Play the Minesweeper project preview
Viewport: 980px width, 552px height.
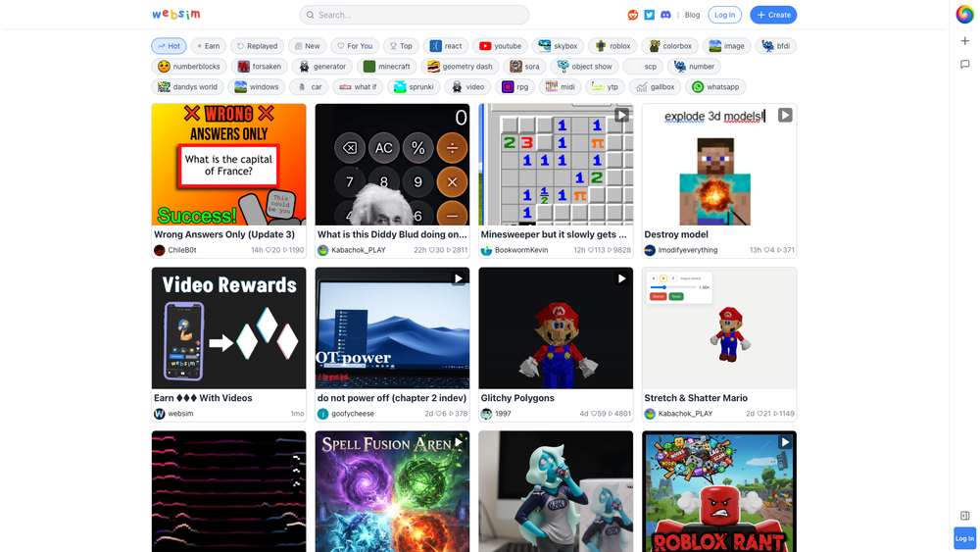(621, 115)
